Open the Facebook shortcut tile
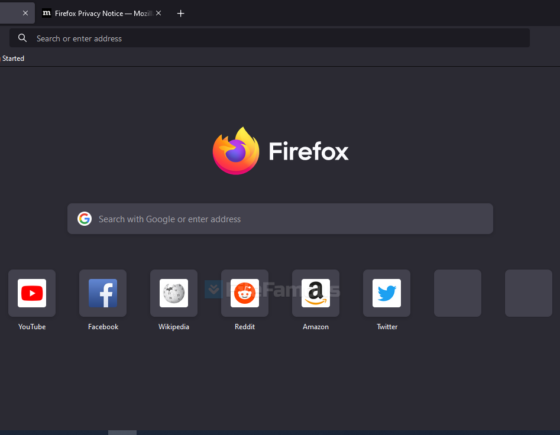The image size is (560, 435). (103, 293)
